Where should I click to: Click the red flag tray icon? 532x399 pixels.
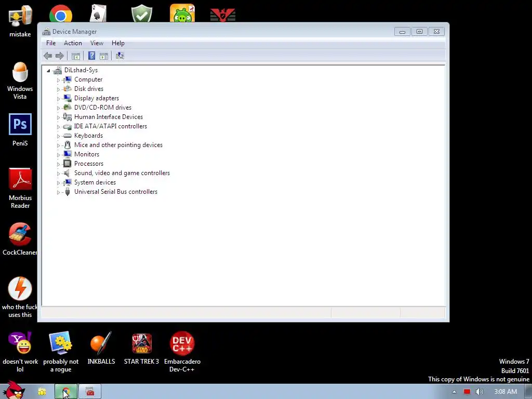[467, 392]
